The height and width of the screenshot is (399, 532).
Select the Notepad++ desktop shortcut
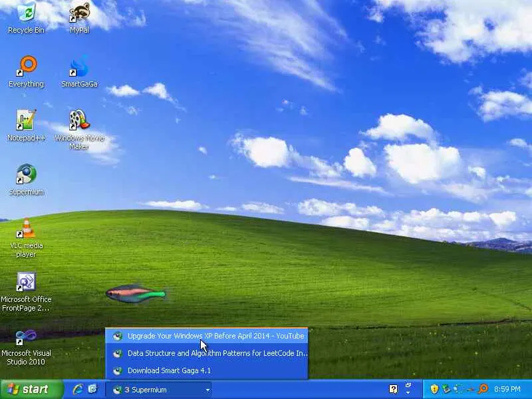[x=26, y=126]
